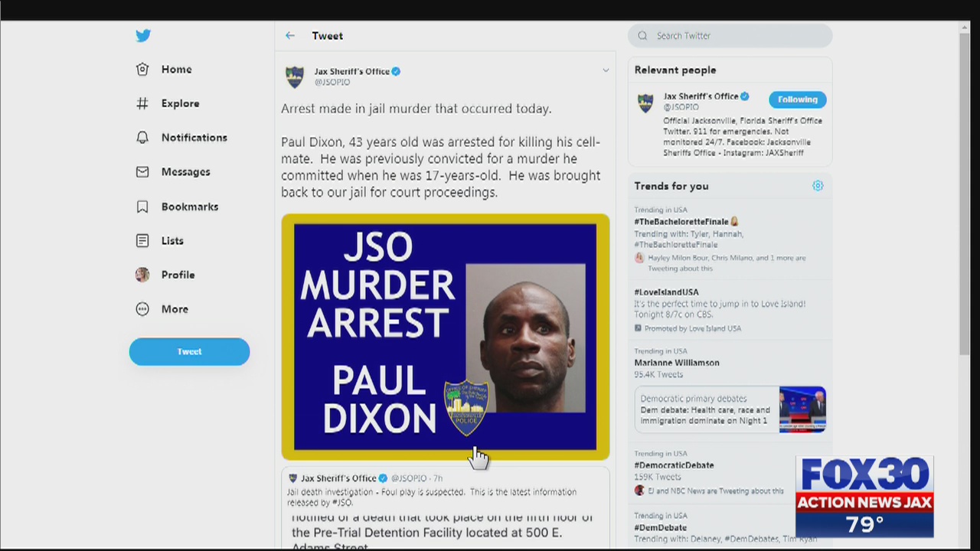Open Marianne Williamson trend

[677, 363]
